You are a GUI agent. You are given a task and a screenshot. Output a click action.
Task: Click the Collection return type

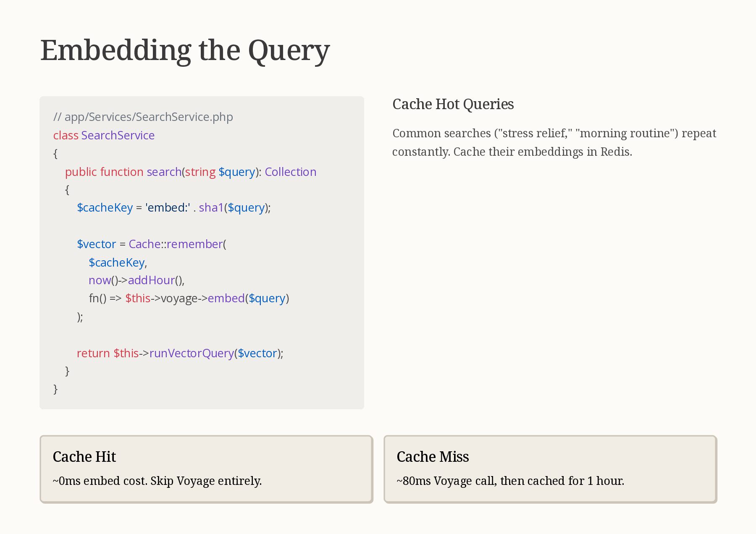tap(291, 172)
